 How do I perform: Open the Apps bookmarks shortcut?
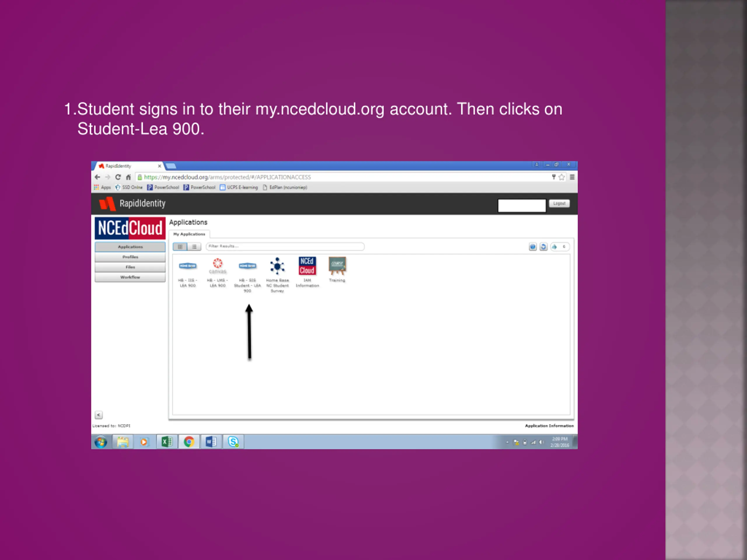102,187
